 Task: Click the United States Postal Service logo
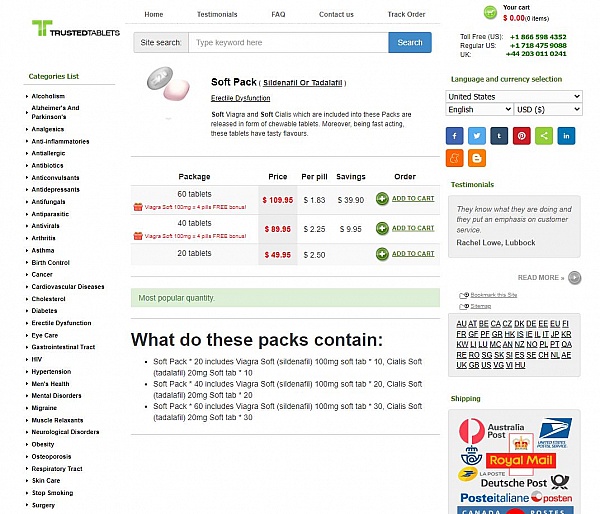point(555,433)
